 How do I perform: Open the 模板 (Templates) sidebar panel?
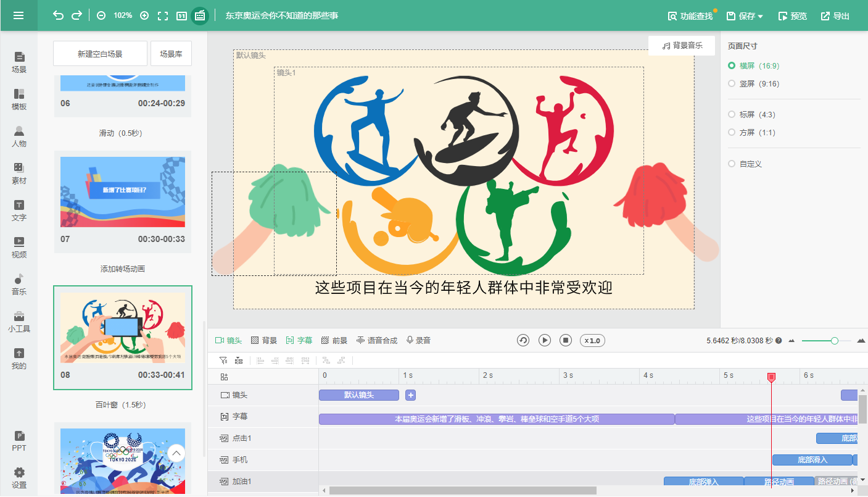click(19, 99)
